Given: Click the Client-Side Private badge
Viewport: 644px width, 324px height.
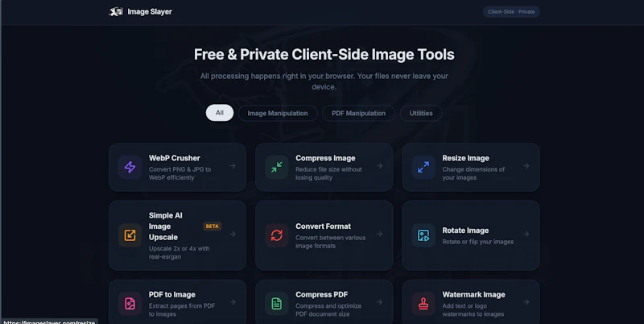Looking at the screenshot, I should [511, 12].
